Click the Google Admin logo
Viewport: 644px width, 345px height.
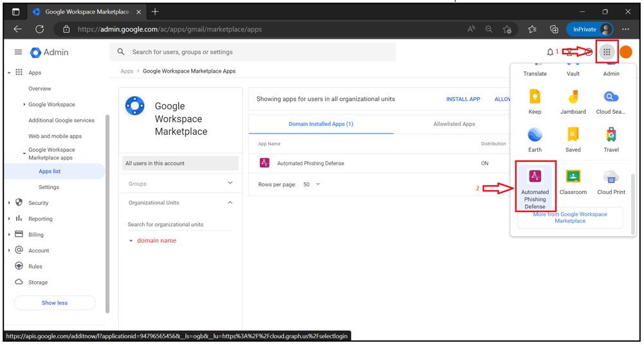(x=50, y=53)
